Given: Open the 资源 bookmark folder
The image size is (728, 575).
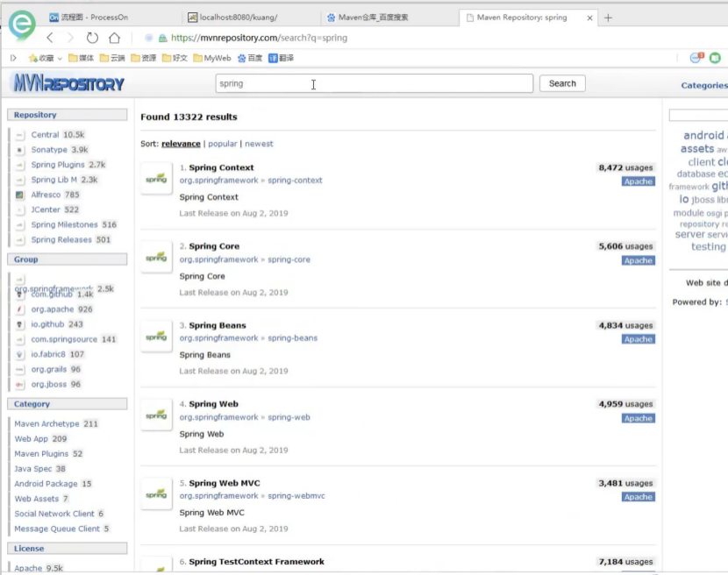Looking at the screenshot, I should [x=144, y=58].
